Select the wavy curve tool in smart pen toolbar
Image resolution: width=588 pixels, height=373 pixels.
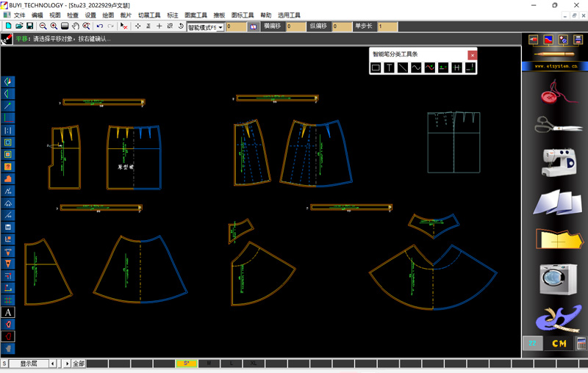coord(416,68)
